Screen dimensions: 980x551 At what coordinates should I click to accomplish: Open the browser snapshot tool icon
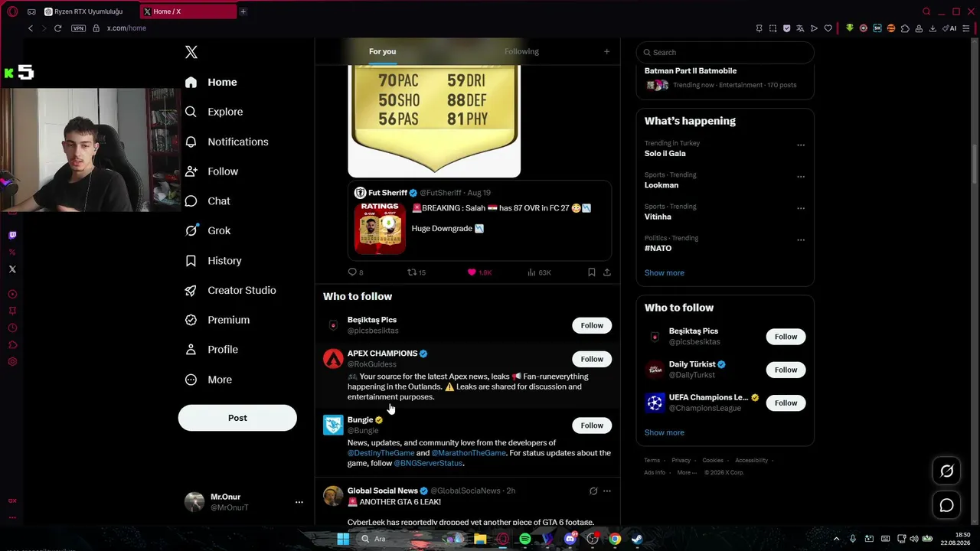(773, 28)
